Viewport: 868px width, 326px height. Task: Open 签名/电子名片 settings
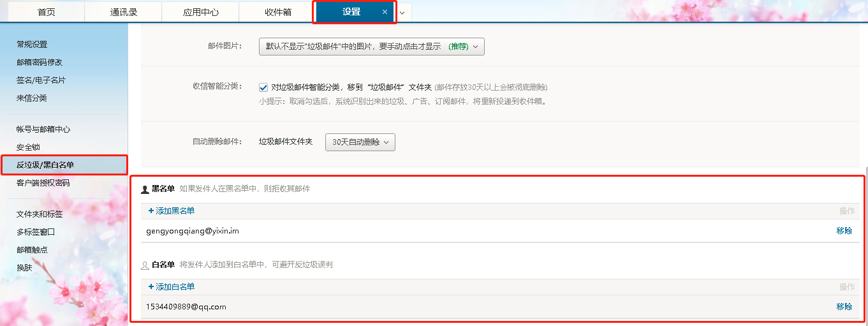point(41,80)
